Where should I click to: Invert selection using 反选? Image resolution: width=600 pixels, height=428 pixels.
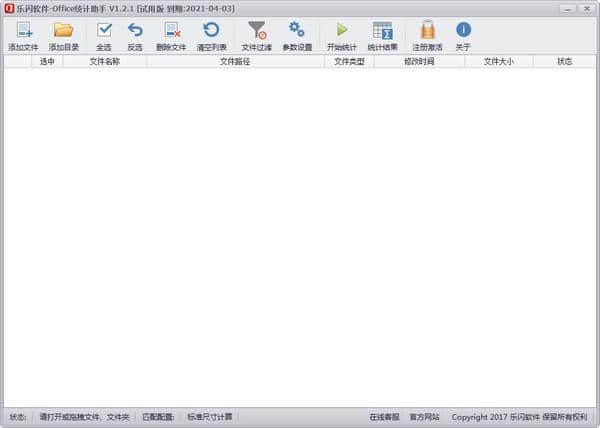click(x=135, y=35)
